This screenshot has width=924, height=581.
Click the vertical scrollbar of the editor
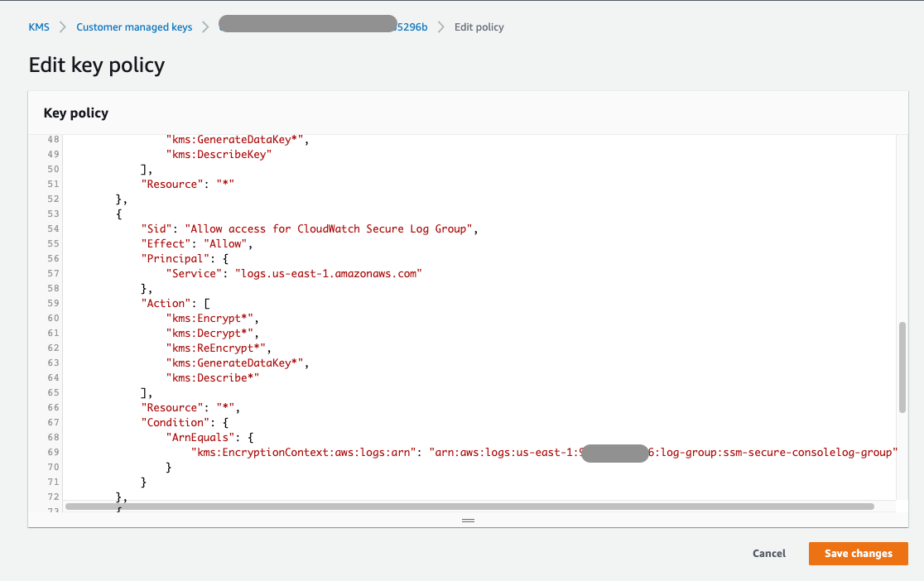pos(902,368)
